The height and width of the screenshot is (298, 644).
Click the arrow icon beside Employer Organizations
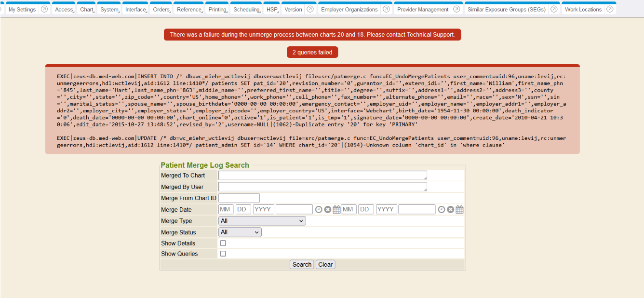pos(386,9)
